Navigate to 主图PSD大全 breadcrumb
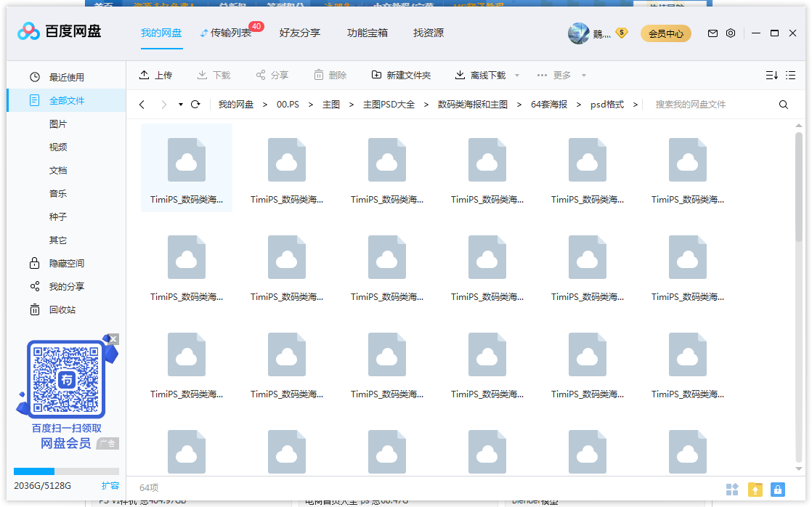Viewport: 812px width, 507px height. tap(389, 105)
